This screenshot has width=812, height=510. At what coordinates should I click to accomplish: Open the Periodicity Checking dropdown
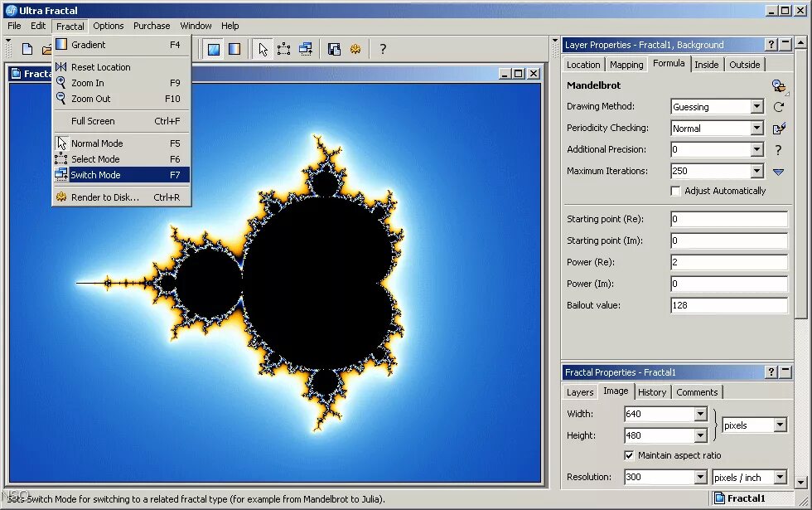click(x=756, y=128)
